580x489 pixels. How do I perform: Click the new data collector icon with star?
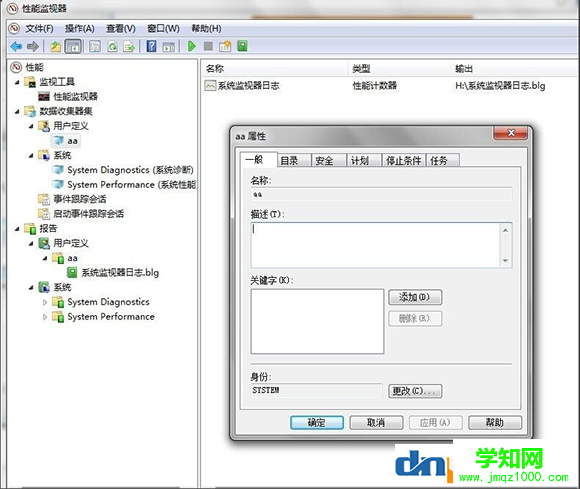pyautogui.click(x=225, y=46)
